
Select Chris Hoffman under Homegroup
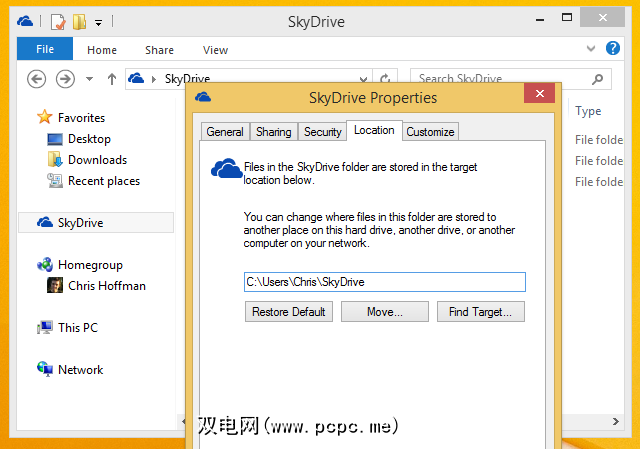pyautogui.click(x=107, y=286)
